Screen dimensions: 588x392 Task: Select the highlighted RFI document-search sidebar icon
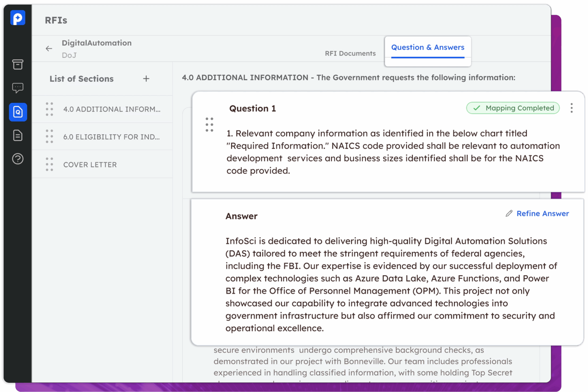18,112
